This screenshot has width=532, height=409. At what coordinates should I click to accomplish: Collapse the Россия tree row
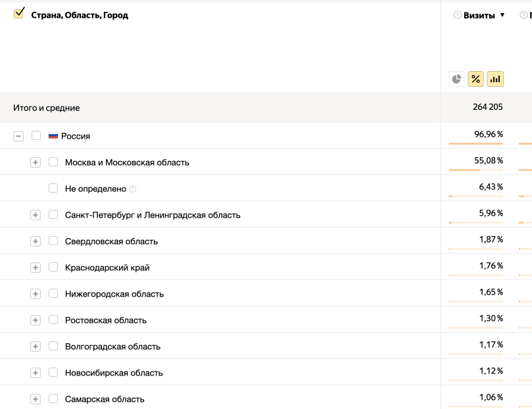(x=18, y=135)
